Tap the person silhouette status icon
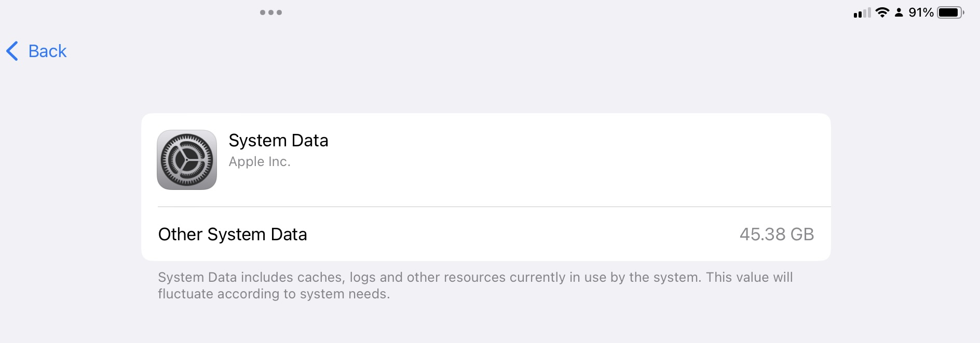The height and width of the screenshot is (343, 980). point(899,13)
